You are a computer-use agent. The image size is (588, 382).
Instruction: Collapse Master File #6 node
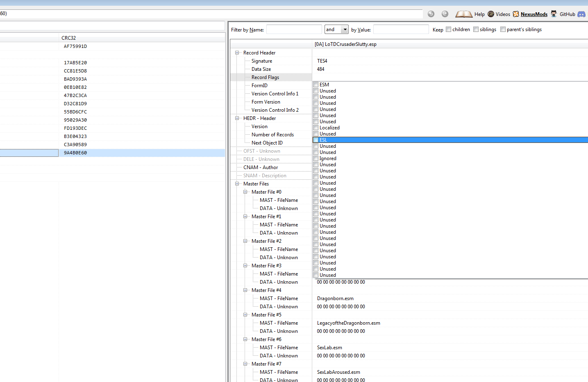pos(245,339)
